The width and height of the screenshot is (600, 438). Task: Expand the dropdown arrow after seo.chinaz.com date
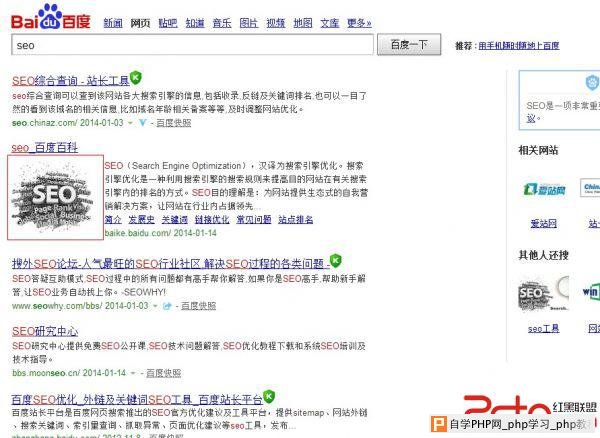click(x=130, y=123)
